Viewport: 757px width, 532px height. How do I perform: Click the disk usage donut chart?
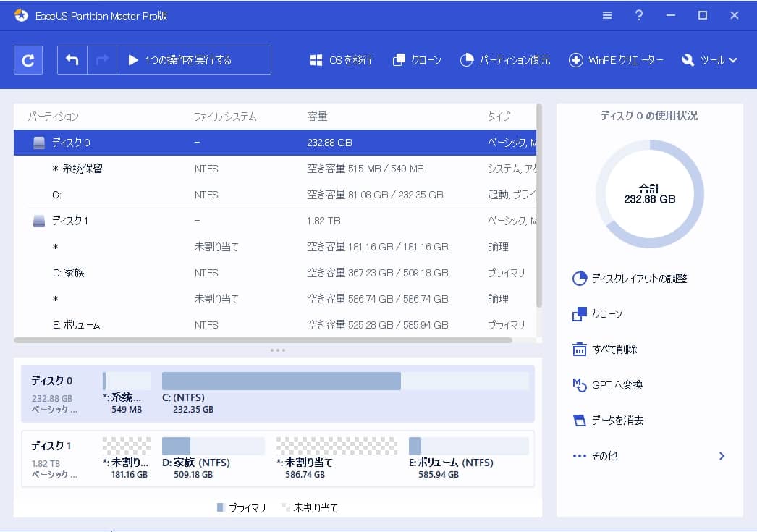pos(649,193)
